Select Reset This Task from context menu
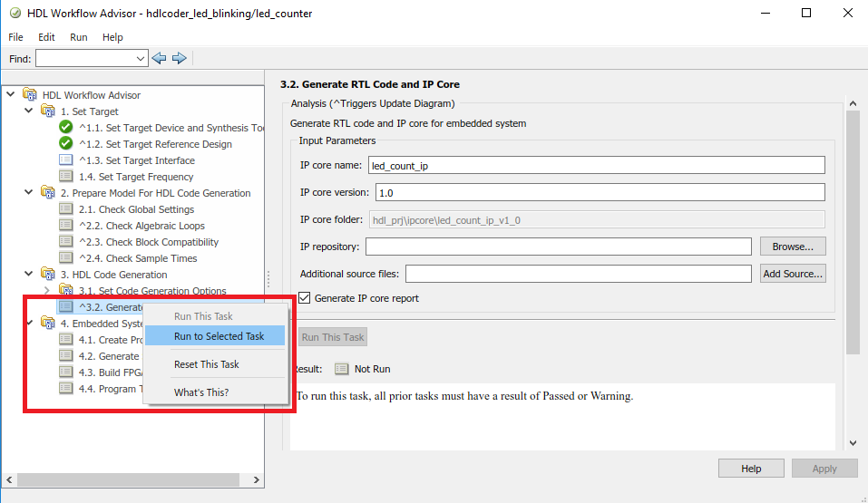The image size is (868, 503). (206, 364)
